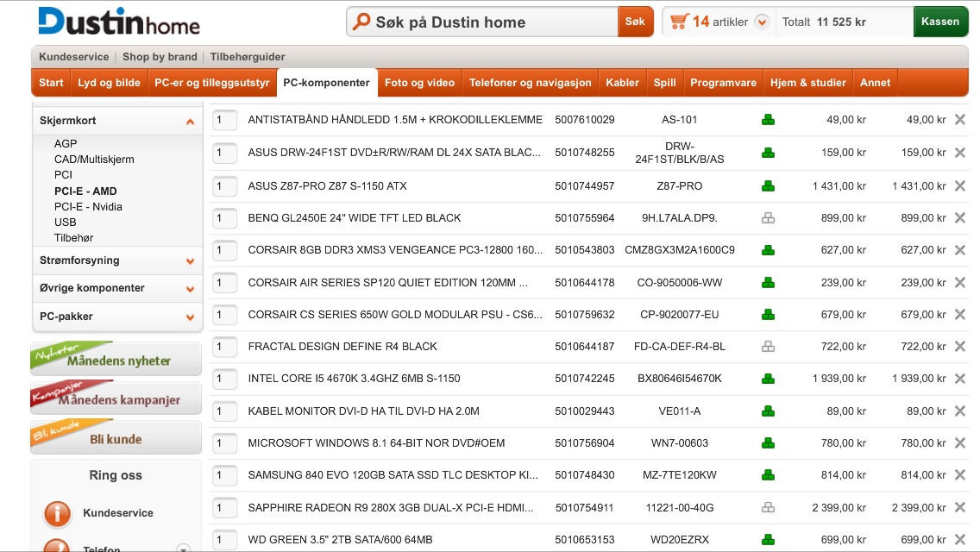Screen dimensions: 980x552
Task: Open Tilbehørguider link
Action: [248, 57]
